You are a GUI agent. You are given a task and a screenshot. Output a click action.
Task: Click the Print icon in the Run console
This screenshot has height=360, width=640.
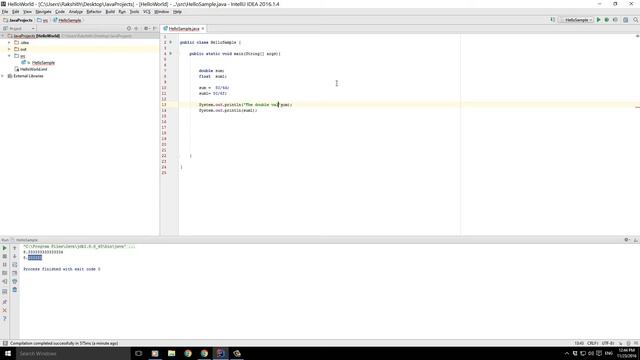(15, 282)
